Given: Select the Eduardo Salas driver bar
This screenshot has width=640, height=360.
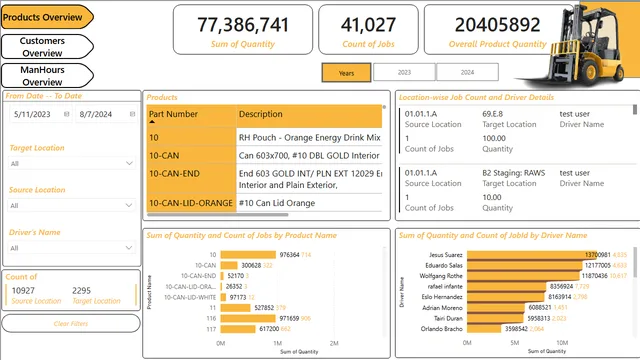Looking at the screenshot, I should click(x=524, y=265).
